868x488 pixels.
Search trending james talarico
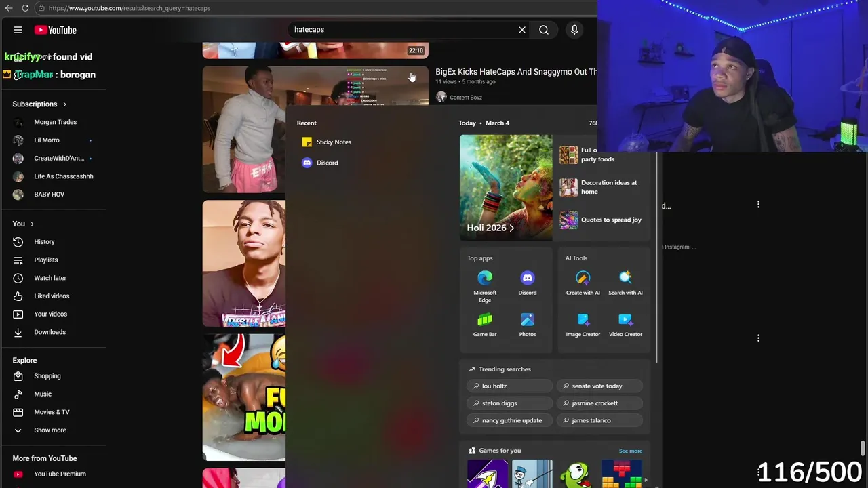coord(599,420)
